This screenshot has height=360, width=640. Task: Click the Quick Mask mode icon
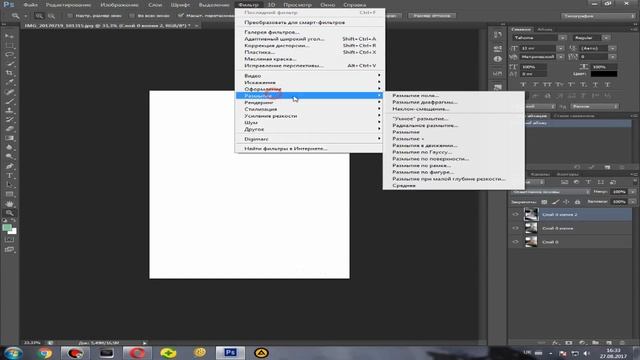click(9, 240)
